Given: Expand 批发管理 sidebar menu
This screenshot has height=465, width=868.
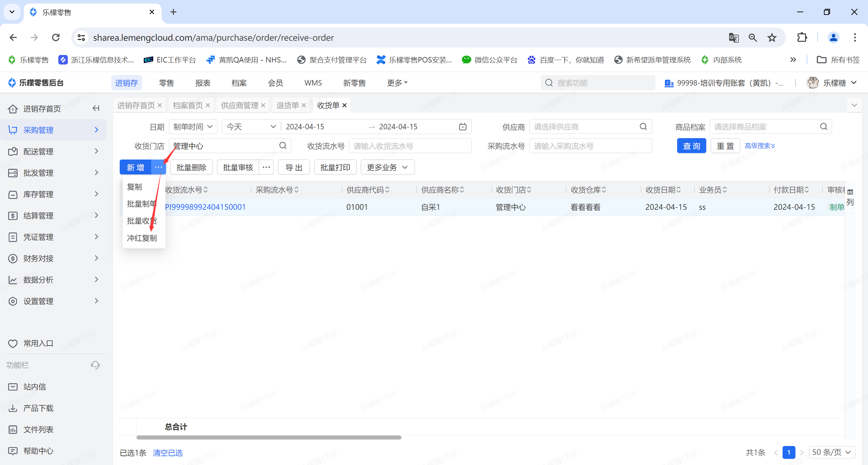Looking at the screenshot, I should pyautogui.click(x=54, y=173).
